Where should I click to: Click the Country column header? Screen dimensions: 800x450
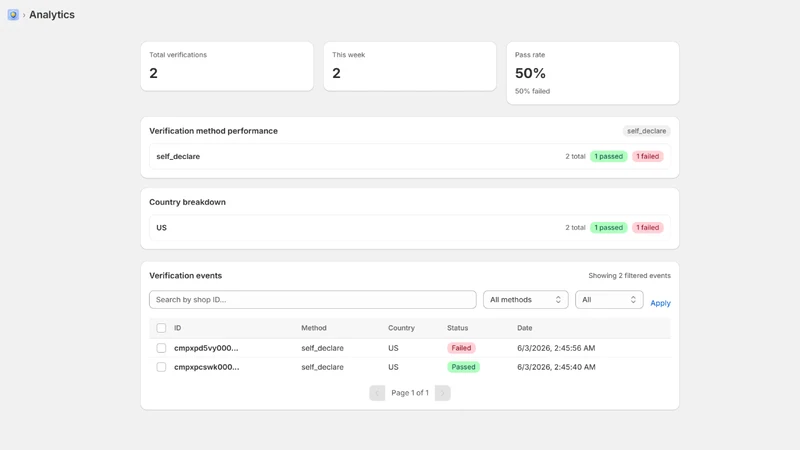click(x=401, y=328)
